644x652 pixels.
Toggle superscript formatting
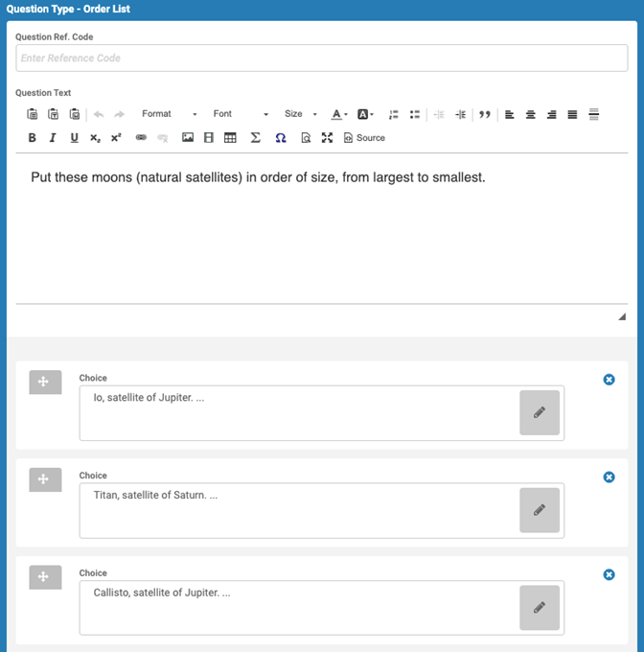[x=116, y=138]
